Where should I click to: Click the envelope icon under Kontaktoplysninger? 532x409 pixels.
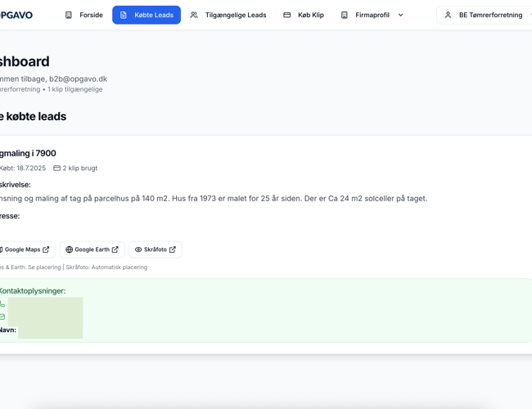[x=2, y=317]
